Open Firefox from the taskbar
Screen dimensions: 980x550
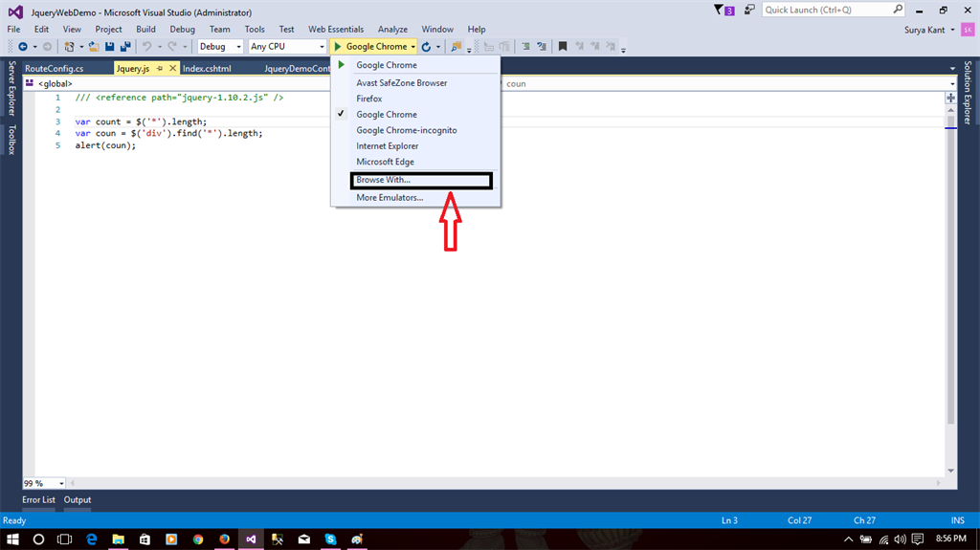tap(224, 539)
